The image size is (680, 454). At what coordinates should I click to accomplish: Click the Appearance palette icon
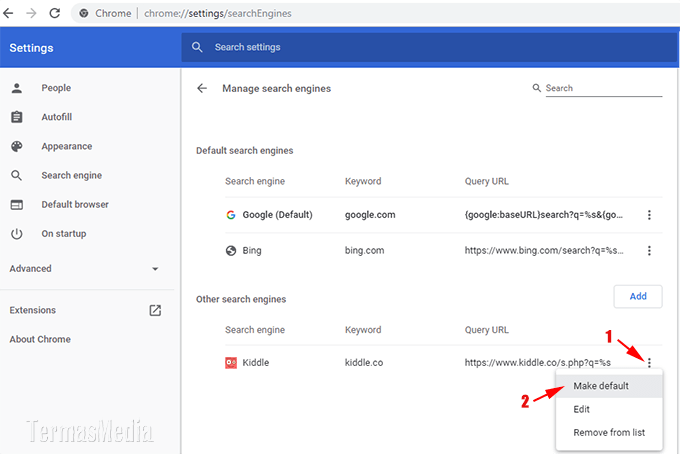click(17, 147)
